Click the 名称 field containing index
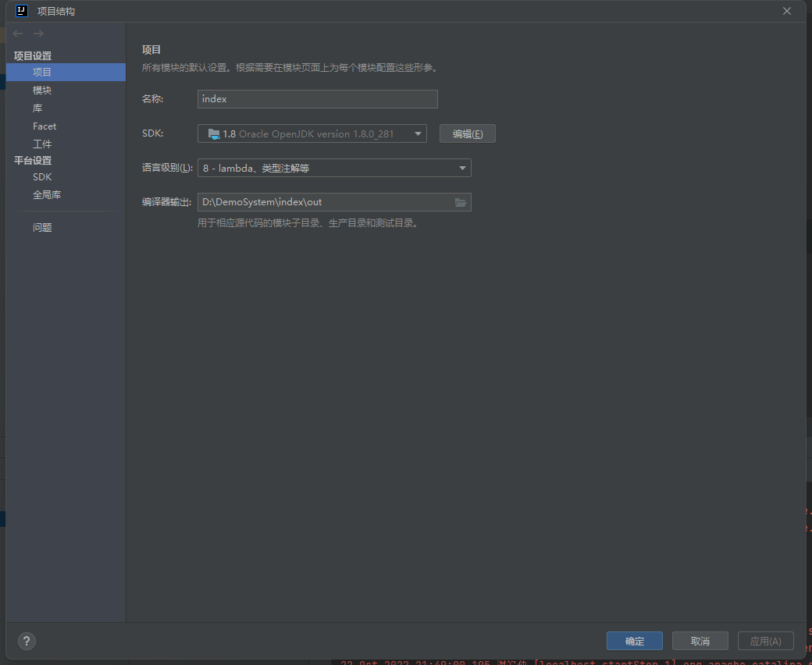This screenshot has height=665, width=812. point(318,99)
